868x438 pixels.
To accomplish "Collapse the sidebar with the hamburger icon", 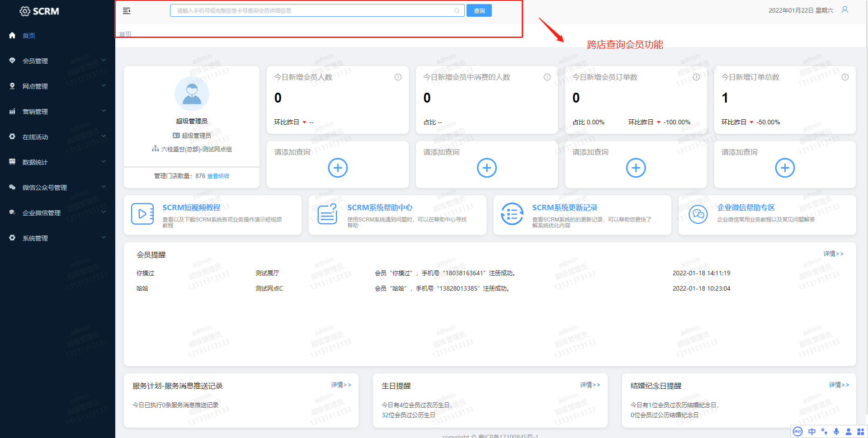I will tap(127, 11).
